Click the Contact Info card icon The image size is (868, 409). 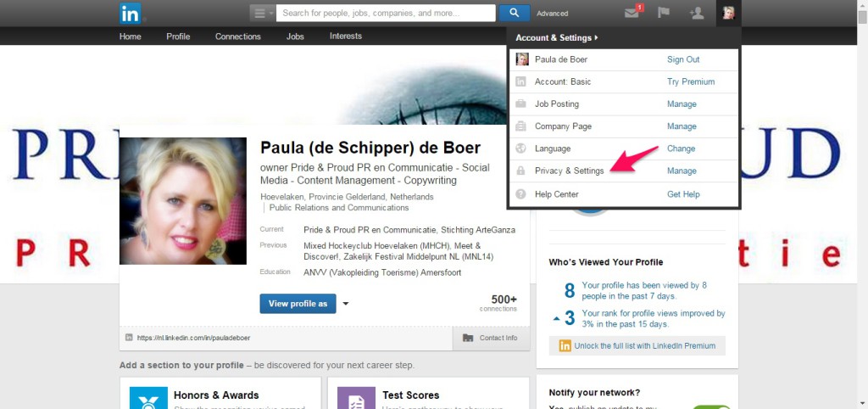tap(468, 338)
